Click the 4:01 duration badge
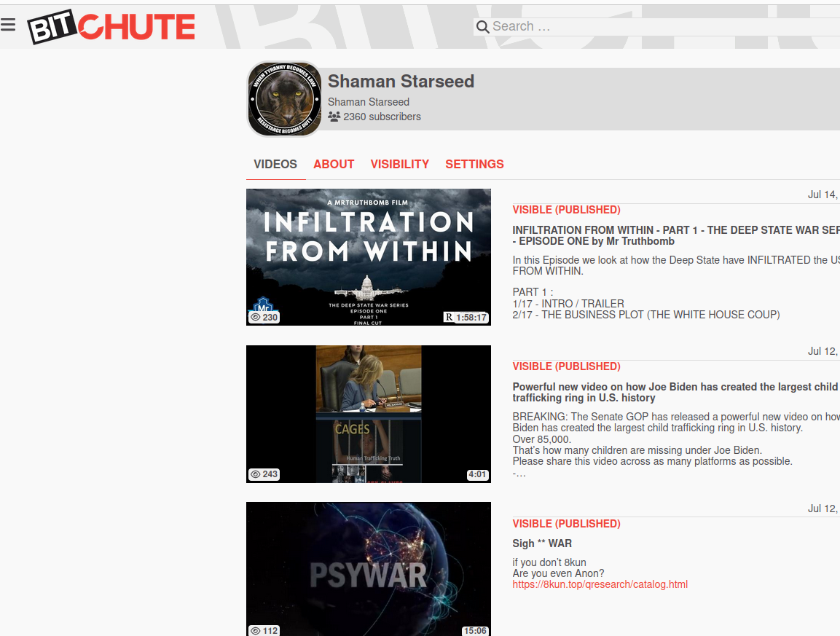 tap(477, 474)
